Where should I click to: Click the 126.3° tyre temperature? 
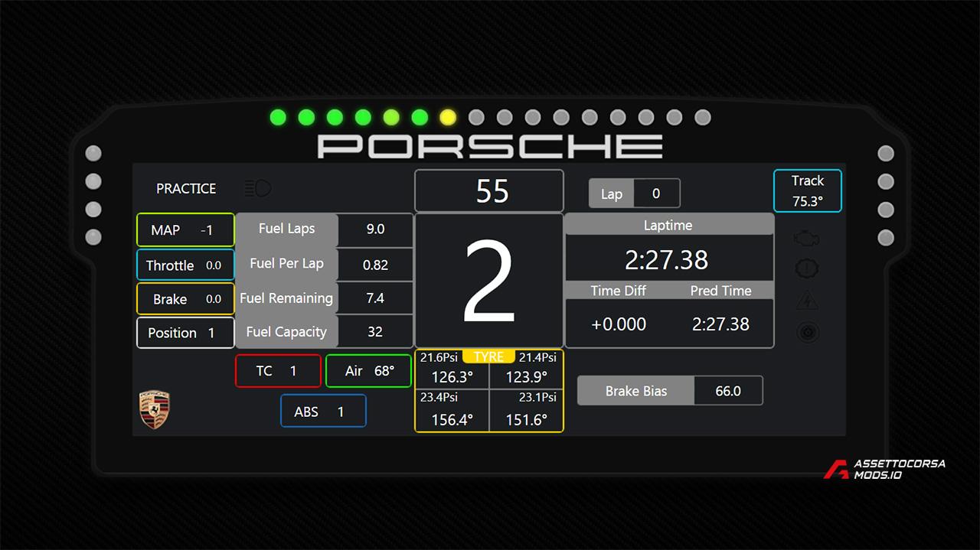click(452, 376)
